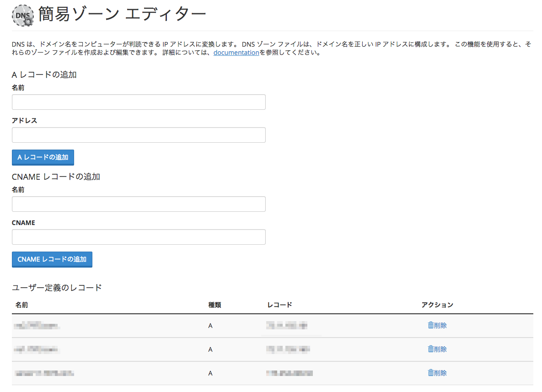
Task: Click the 簡易ゾーン エディター page title
Action: tap(122, 15)
